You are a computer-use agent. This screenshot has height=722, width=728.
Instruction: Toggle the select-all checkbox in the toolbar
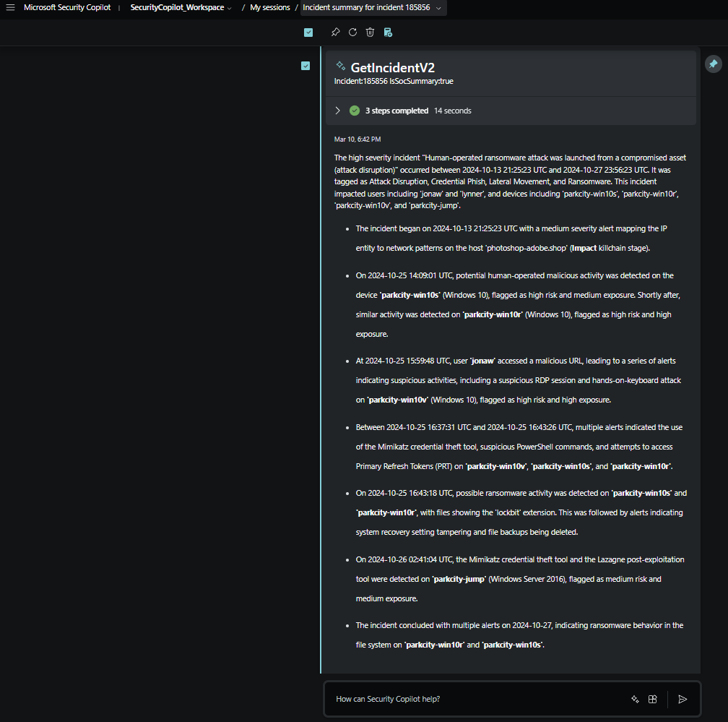tap(308, 33)
